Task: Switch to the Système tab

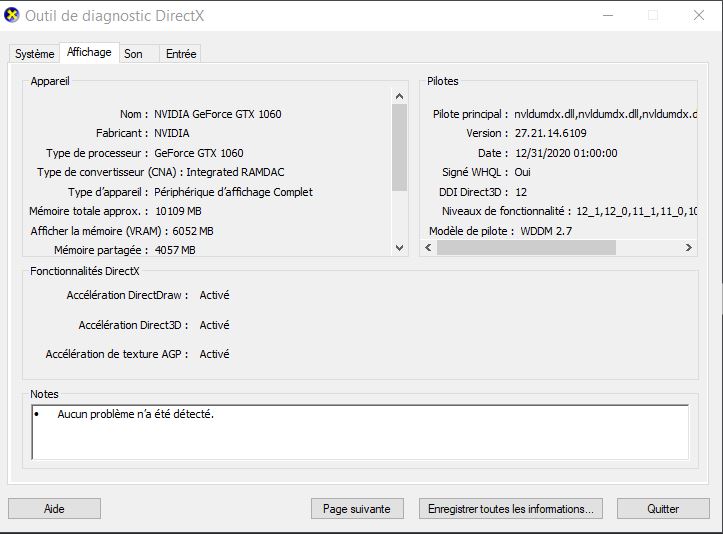Action: click(x=34, y=54)
